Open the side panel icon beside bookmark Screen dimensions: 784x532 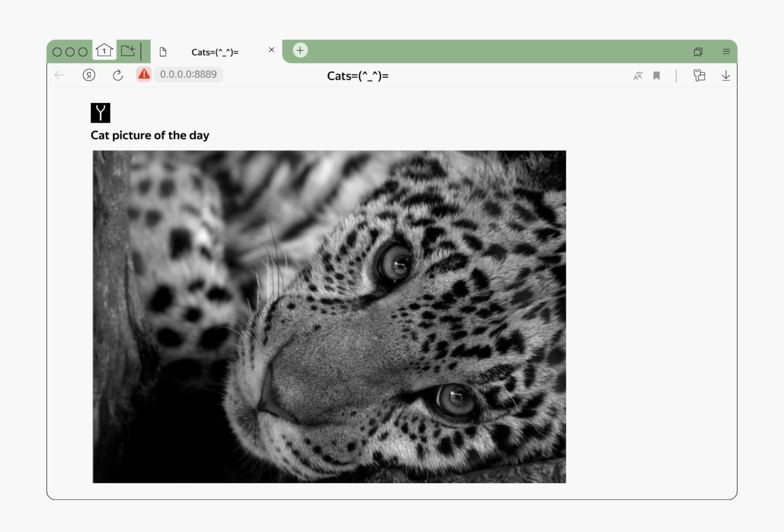click(x=699, y=76)
